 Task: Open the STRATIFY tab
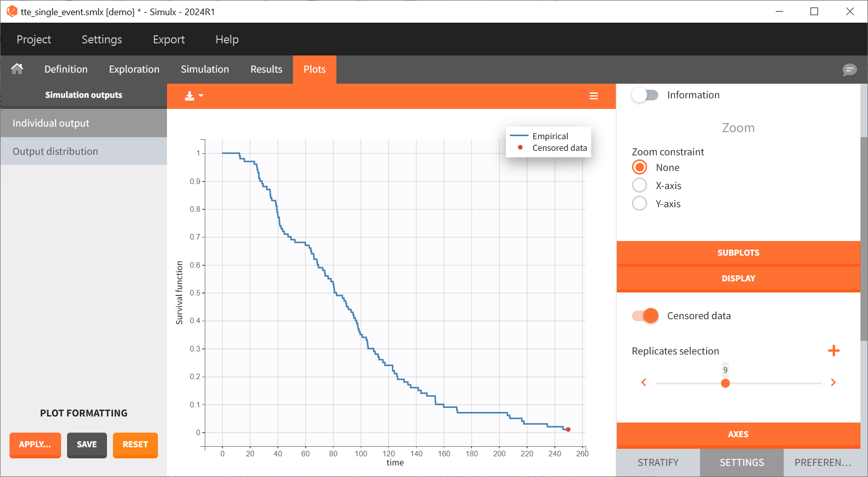(x=658, y=462)
